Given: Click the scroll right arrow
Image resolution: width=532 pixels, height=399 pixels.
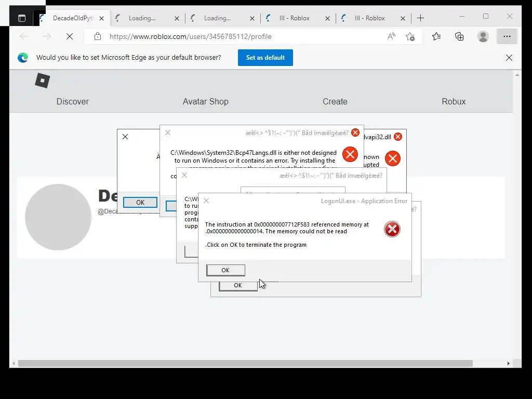Looking at the screenshot, I should point(508,363).
